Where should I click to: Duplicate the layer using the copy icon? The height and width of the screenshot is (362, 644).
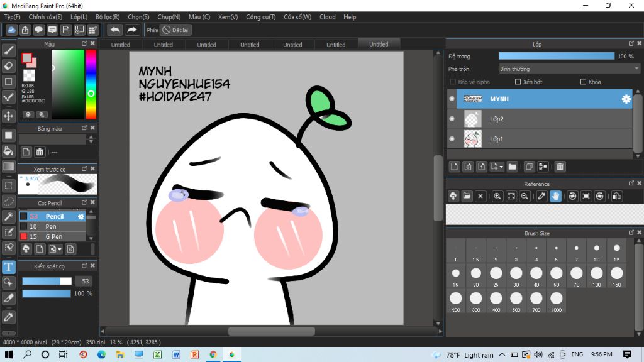pos(529,167)
